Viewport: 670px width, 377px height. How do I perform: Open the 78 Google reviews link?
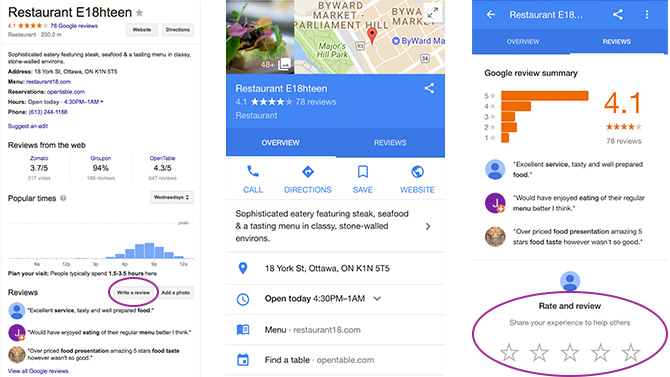(x=74, y=26)
